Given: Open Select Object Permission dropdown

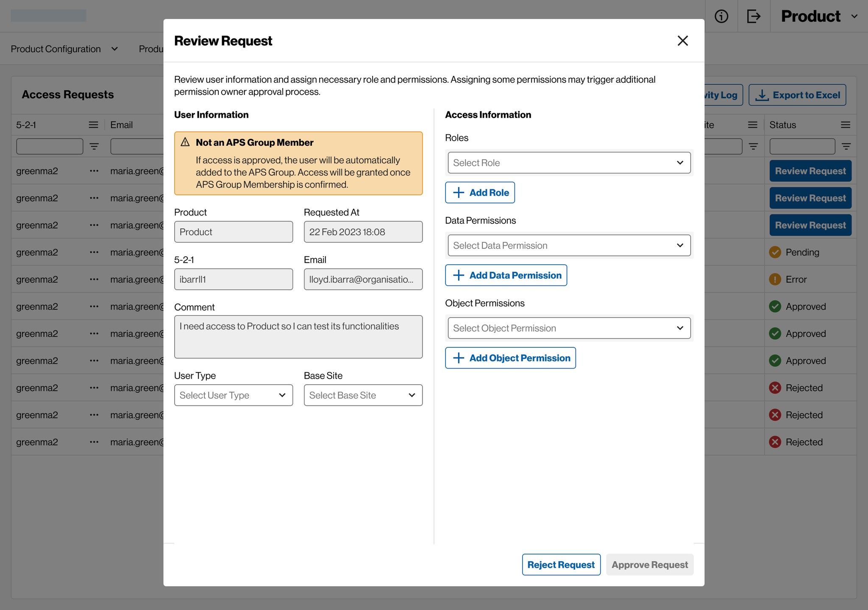Looking at the screenshot, I should coord(569,328).
